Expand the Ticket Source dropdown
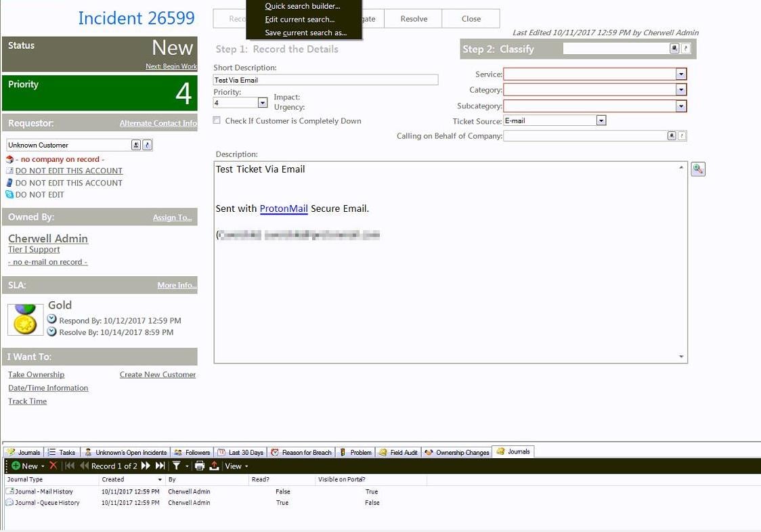This screenshot has height=532, width=761. (600, 120)
